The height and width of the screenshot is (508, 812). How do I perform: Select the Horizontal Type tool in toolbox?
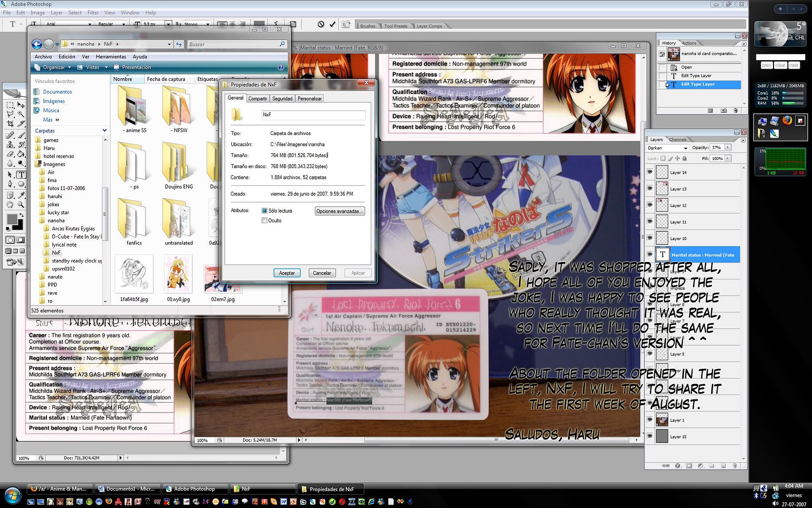coord(21,175)
